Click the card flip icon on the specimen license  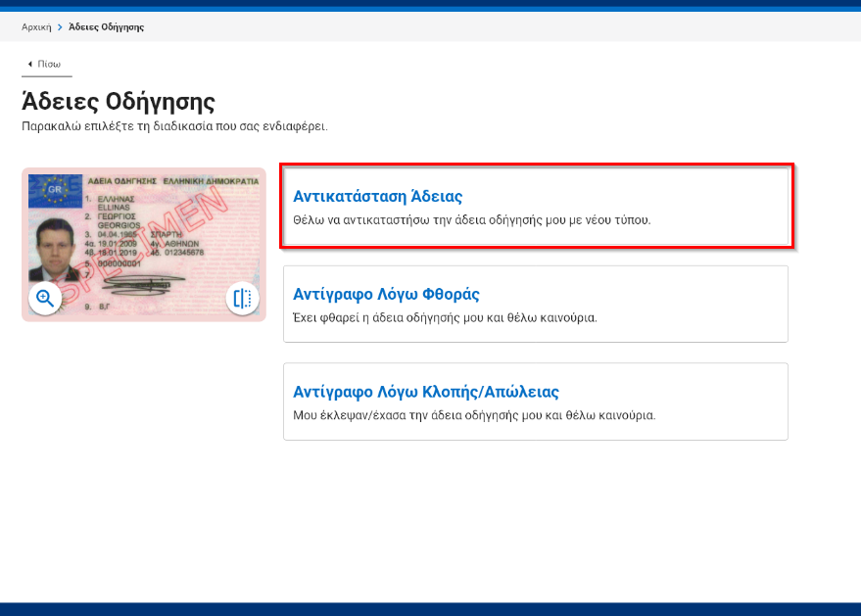tap(241, 299)
